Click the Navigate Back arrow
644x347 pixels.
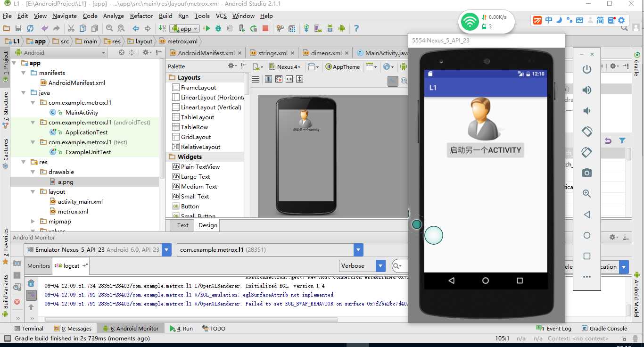click(x=136, y=28)
